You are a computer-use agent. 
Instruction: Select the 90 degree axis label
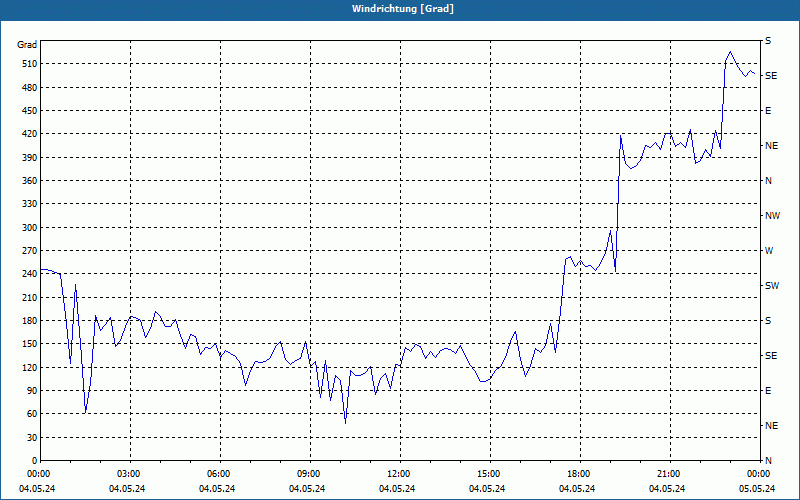click(x=31, y=391)
